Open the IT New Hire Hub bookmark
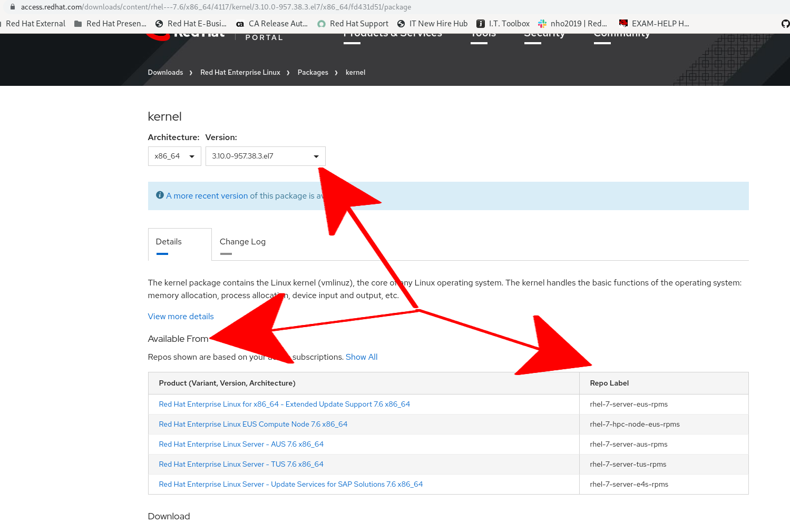Viewport: 790px width, 532px height. 432,24
